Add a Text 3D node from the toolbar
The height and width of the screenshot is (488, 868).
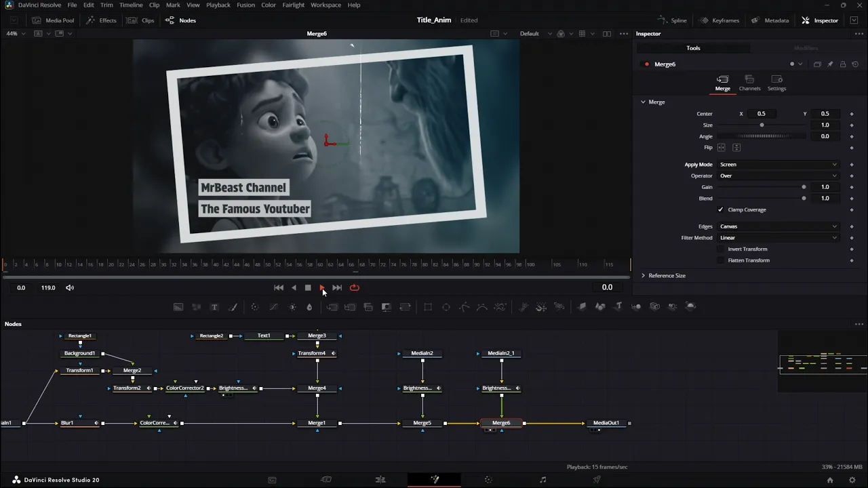coord(618,307)
